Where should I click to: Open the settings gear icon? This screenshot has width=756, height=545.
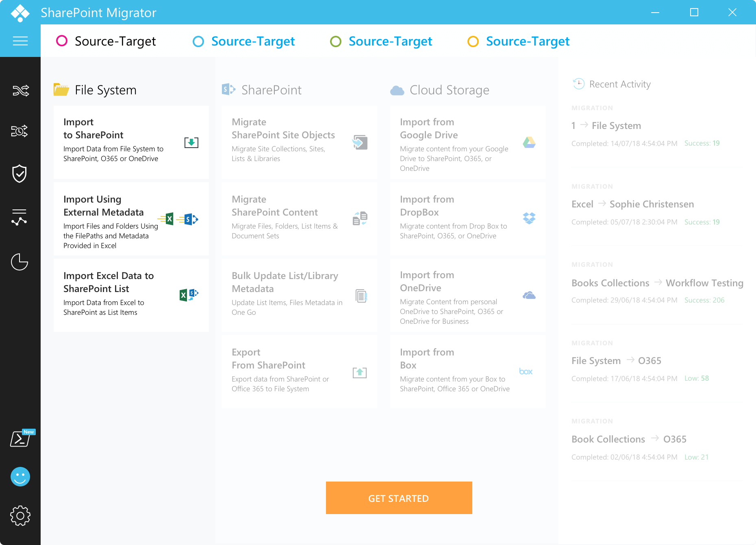20,516
